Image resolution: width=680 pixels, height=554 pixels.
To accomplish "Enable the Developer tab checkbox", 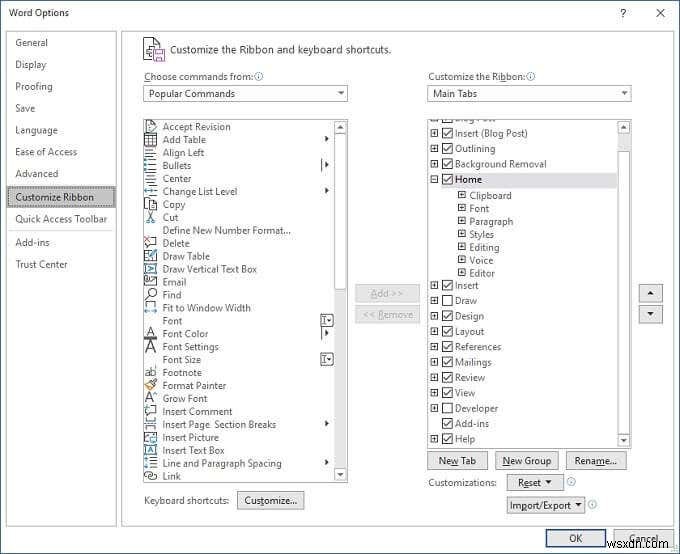I will pyautogui.click(x=447, y=408).
